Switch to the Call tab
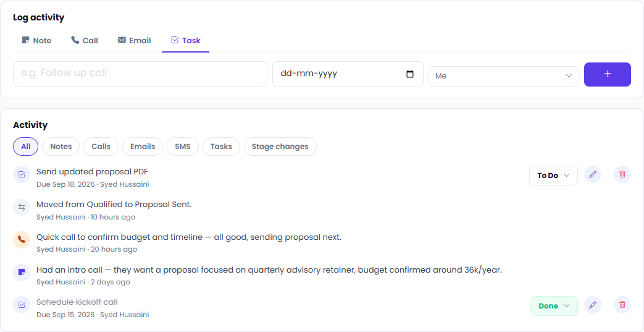 pos(85,40)
